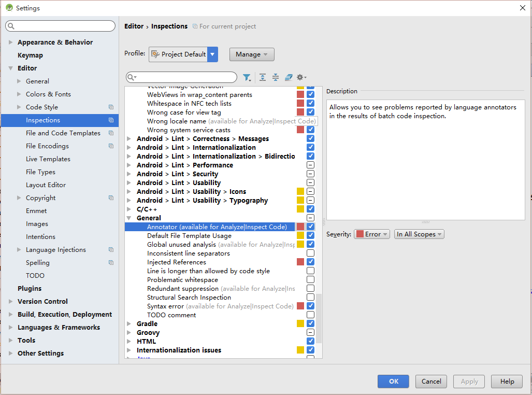Click yellow severity swatch for Gradle
This screenshot has height=395, width=532.
point(300,323)
